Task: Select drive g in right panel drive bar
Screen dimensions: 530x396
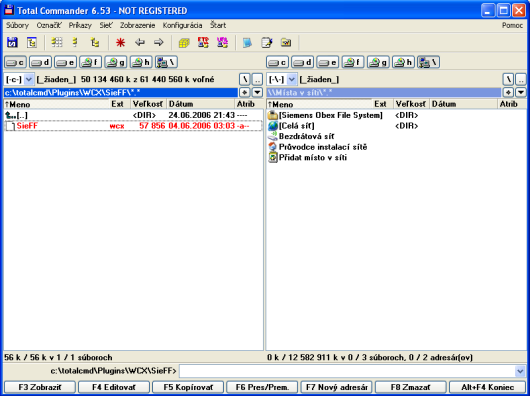Action: [x=378, y=62]
